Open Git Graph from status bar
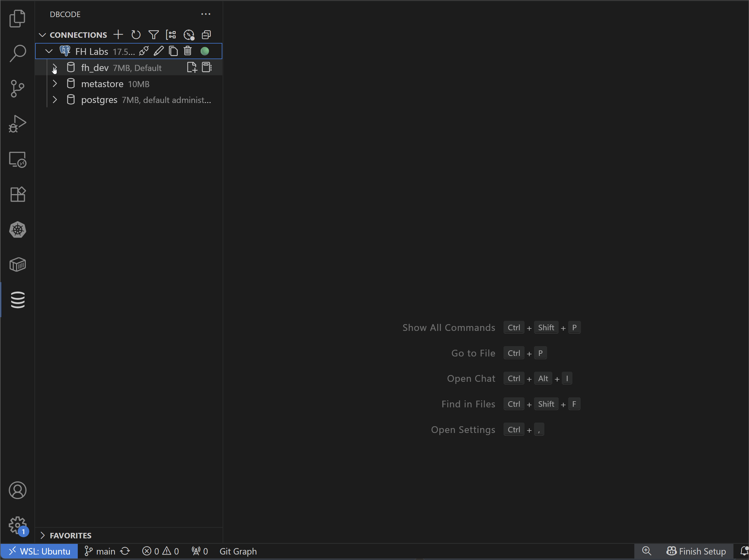The height and width of the screenshot is (560, 749). (238, 551)
